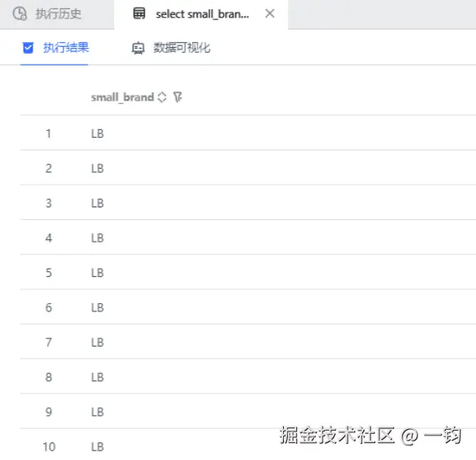Select the LB cell in row 10
Viewport: 476px width, 460px height.
point(97,447)
